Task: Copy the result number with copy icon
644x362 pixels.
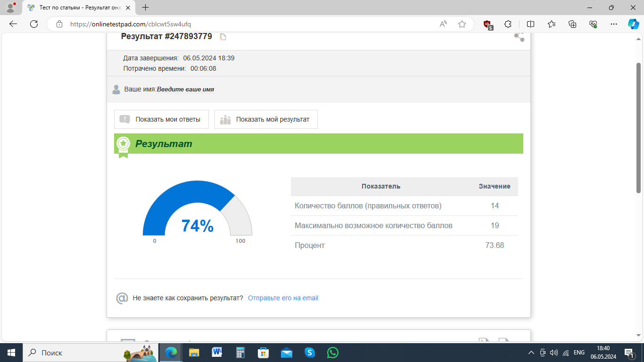Action: click(223, 37)
